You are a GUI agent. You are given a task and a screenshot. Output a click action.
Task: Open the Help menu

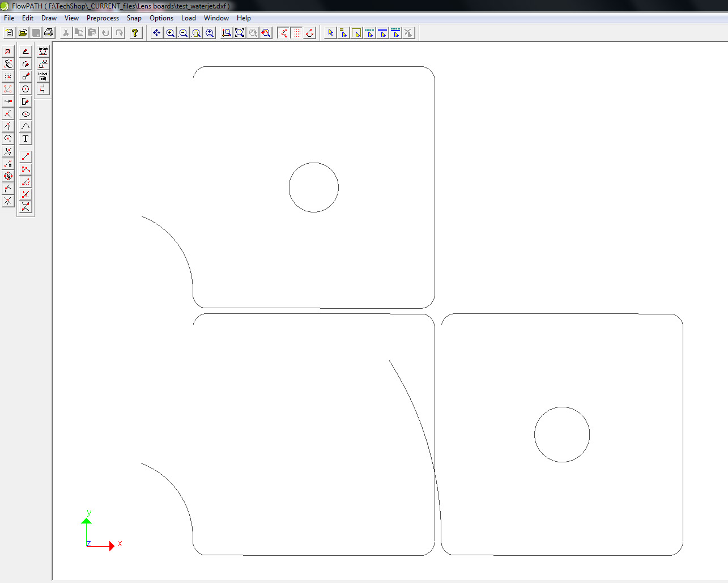click(x=244, y=18)
